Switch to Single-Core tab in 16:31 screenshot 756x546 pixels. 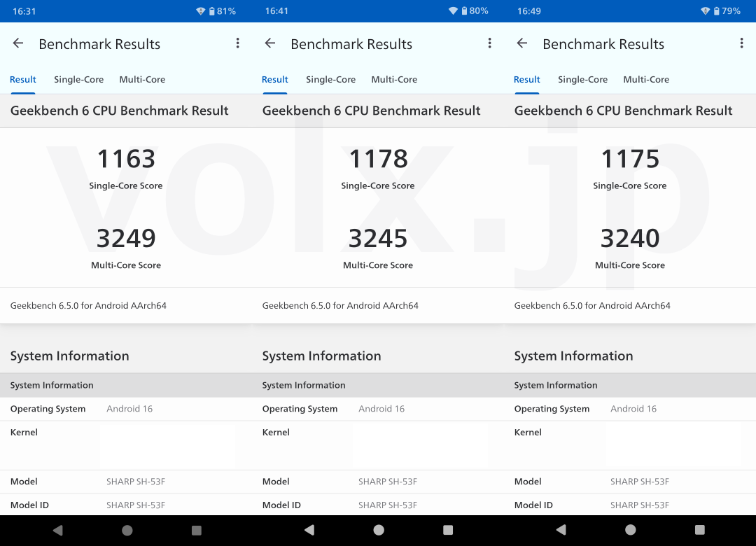(x=78, y=80)
